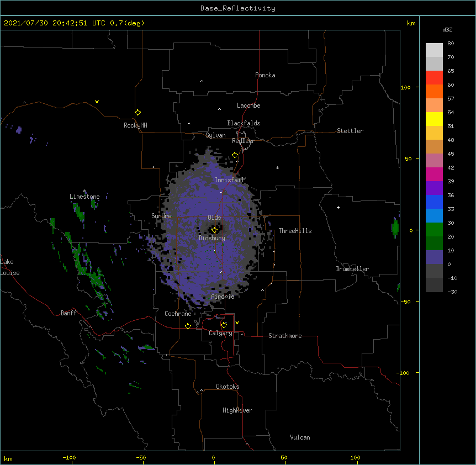Click the Ponoka city label
The width and height of the screenshot is (476, 465).
coord(265,75)
